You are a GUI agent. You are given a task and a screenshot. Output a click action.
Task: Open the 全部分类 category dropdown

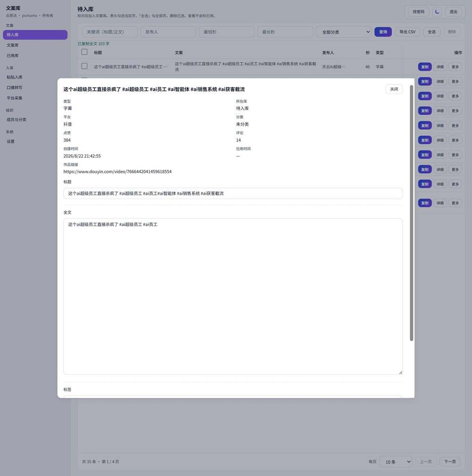click(x=344, y=32)
